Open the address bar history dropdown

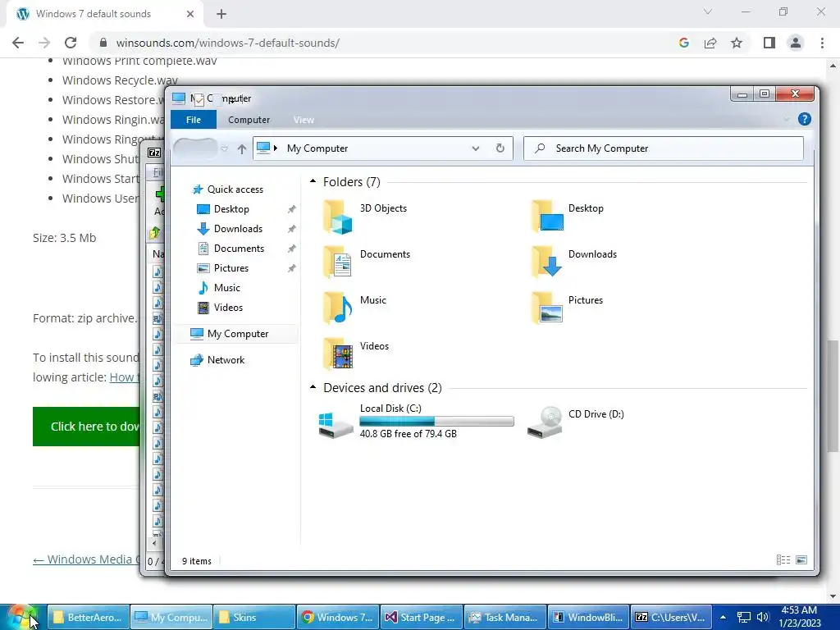475,148
